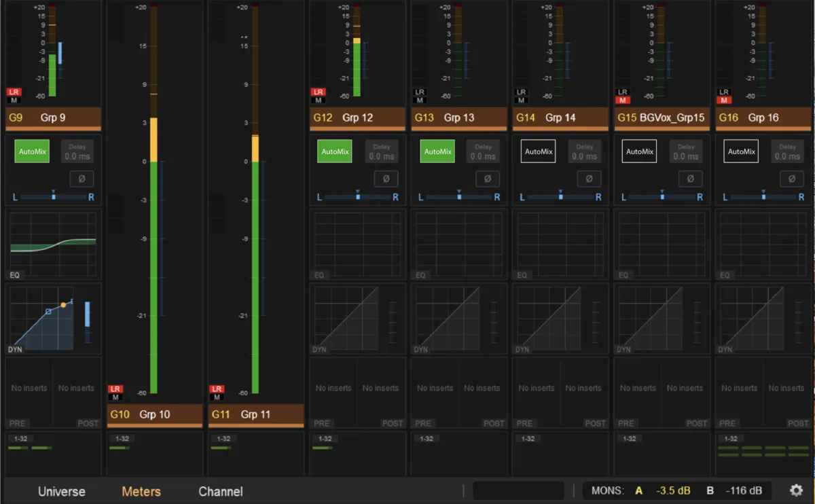Open the 1-32 bus sends on Grp 16
Screen dimensions: 815x504
[730, 439]
